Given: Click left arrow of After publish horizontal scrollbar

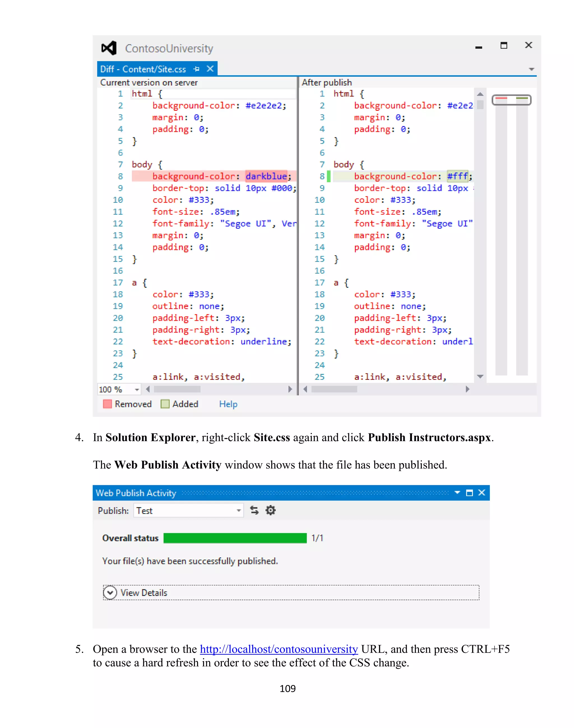Looking at the screenshot, I should pyautogui.click(x=305, y=389).
